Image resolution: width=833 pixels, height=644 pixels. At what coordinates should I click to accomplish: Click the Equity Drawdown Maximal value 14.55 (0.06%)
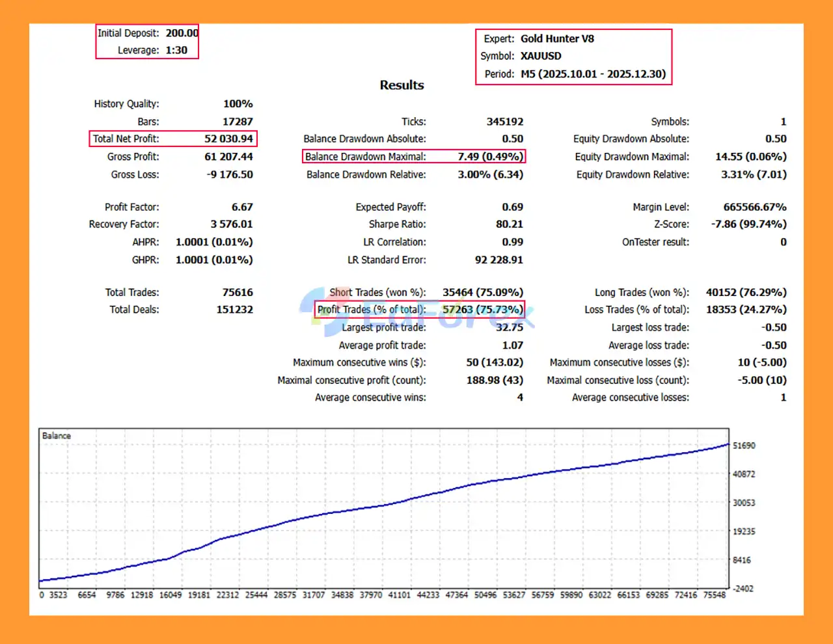(x=750, y=157)
